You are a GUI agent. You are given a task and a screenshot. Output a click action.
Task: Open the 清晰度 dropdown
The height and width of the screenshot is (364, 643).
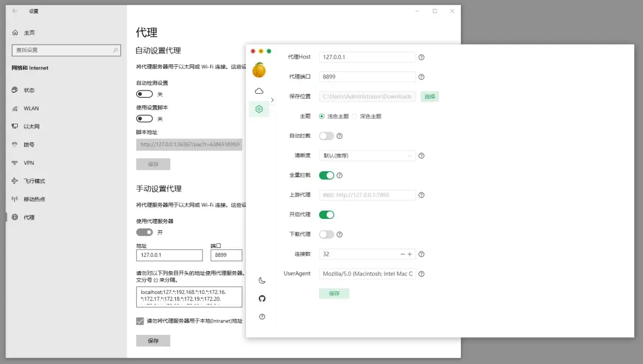[x=367, y=156]
